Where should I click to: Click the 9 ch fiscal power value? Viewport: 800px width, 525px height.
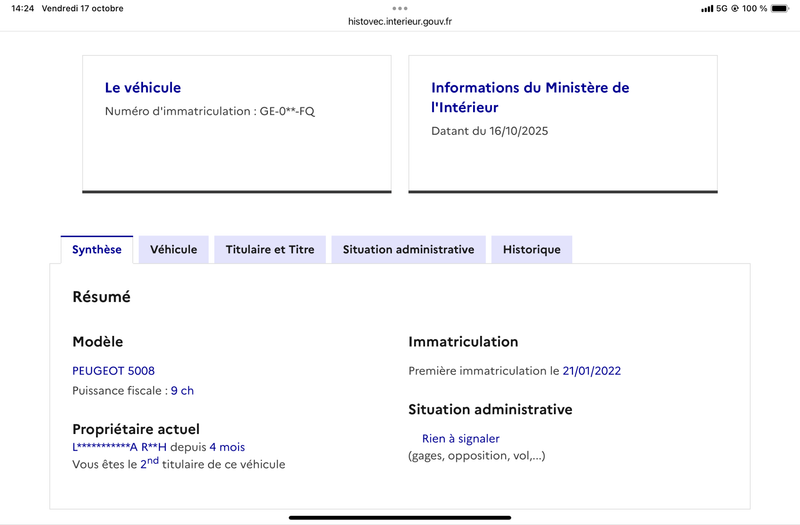click(x=182, y=390)
